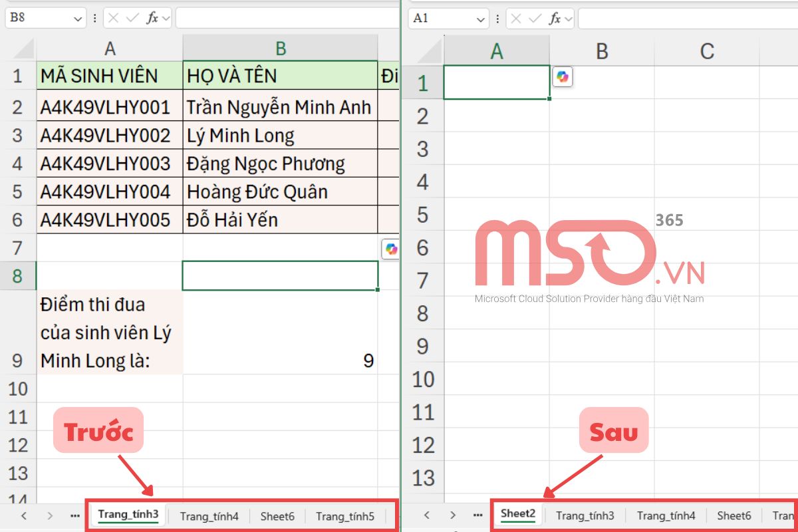Select column B header in the right workbook
798x532 pixels.
602,51
